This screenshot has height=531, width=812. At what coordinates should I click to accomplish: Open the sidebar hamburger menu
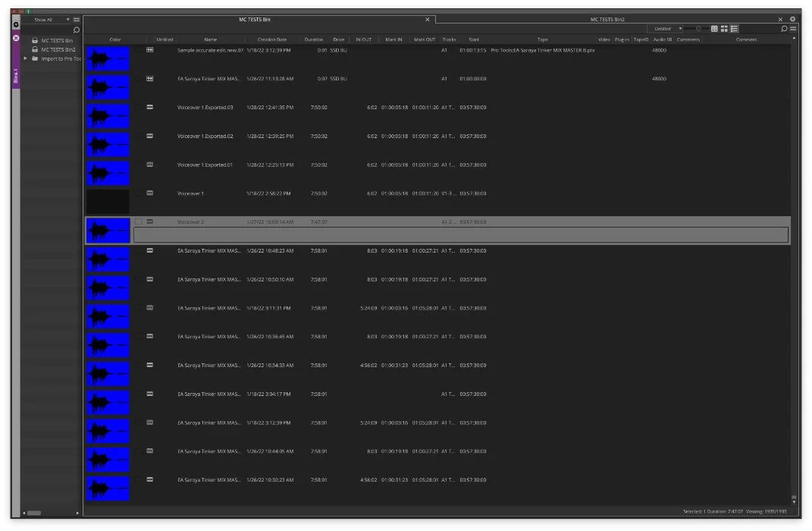point(77,19)
